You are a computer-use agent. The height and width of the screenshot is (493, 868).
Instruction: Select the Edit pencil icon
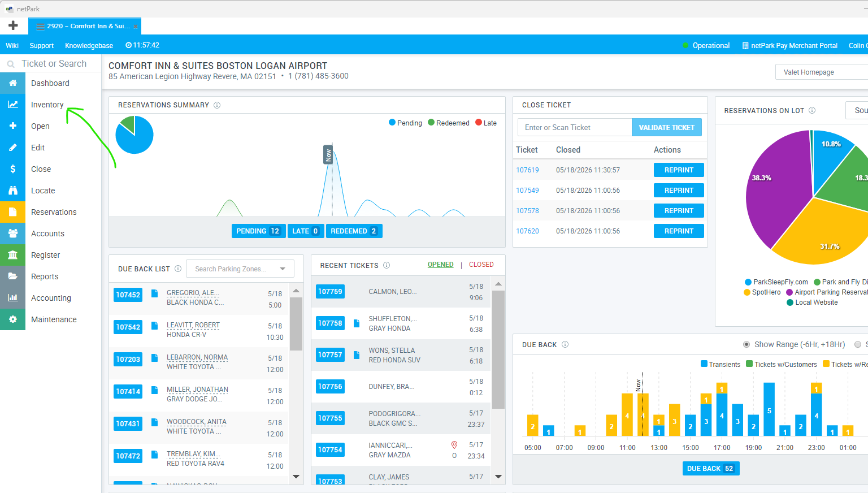click(12, 148)
